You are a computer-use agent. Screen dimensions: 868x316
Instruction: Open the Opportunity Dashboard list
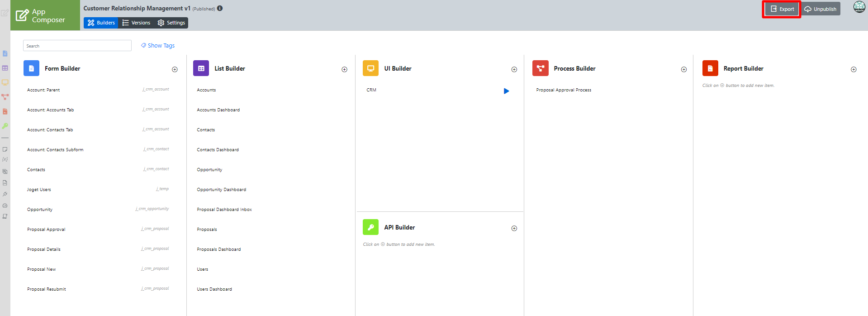[222, 190]
